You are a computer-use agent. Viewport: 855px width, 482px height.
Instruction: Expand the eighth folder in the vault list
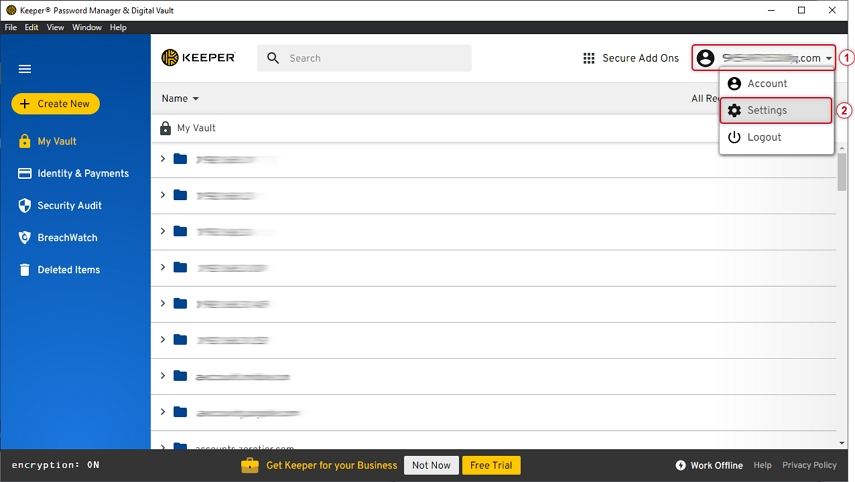pyautogui.click(x=162, y=412)
